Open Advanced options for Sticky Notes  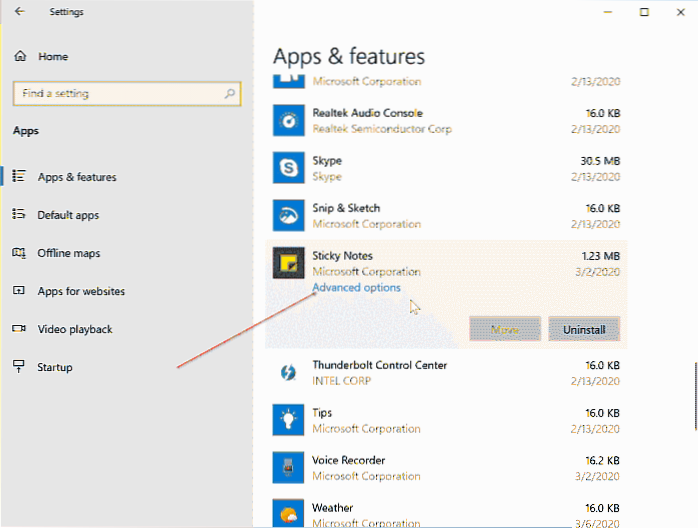356,288
